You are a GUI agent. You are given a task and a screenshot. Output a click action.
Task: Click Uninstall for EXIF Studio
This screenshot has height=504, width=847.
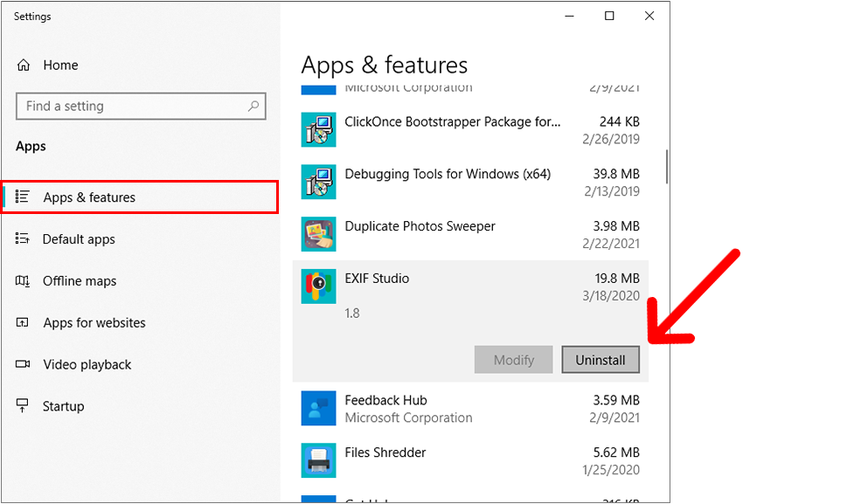click(601, 360)
